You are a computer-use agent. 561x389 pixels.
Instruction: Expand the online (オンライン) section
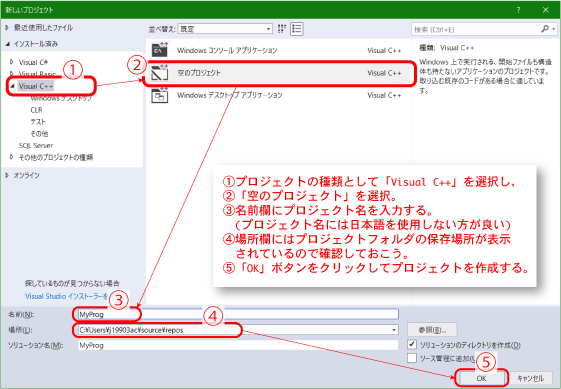[7, 175]
